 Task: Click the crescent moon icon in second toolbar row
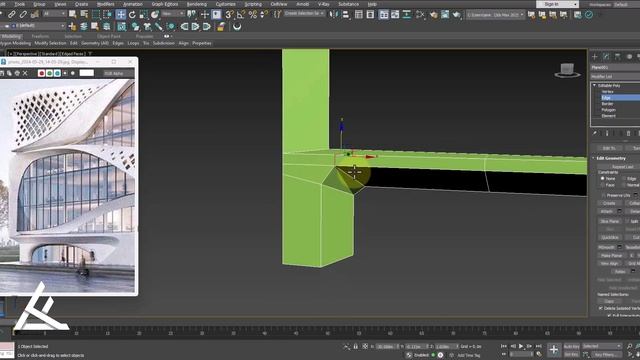[237, 27]
